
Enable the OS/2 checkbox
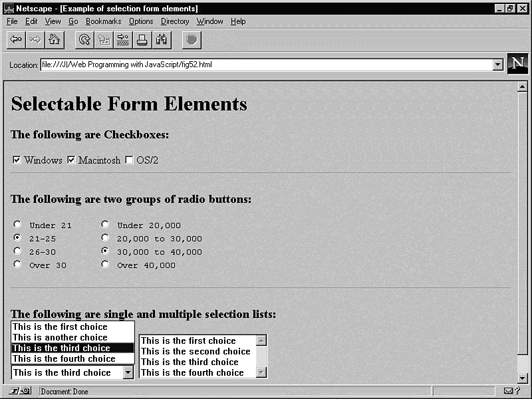[x=129, y=160]
